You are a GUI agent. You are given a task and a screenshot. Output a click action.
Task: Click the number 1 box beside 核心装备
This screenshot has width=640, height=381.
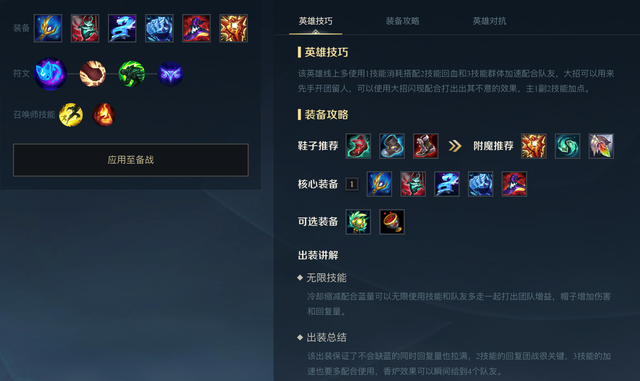[x=352, y=184]
